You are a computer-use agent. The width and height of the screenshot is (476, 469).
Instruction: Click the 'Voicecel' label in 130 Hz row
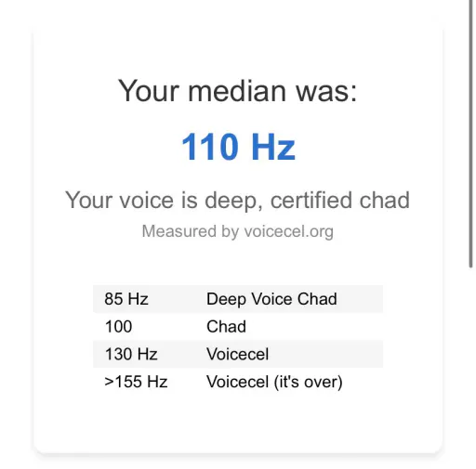coord(237,354)
